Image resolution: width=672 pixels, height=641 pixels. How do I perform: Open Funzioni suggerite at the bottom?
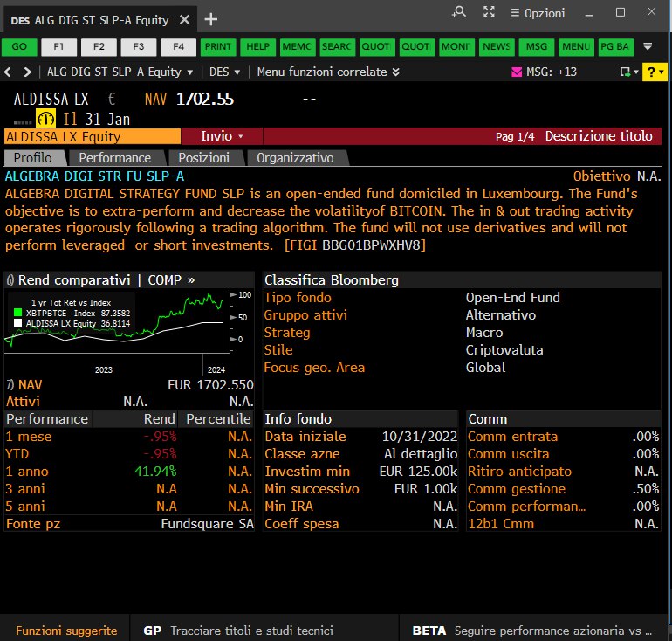click(x=66, y=631)
